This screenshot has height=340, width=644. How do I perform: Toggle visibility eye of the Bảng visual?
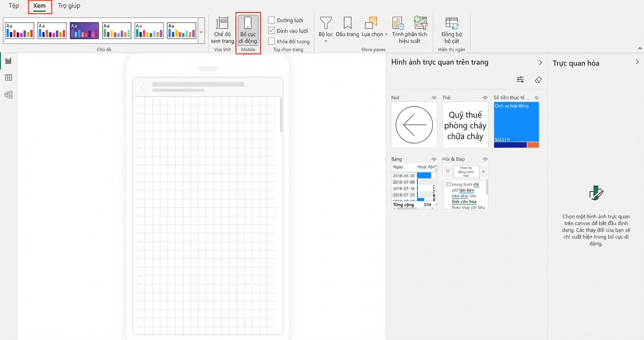[x=434, y=159]
